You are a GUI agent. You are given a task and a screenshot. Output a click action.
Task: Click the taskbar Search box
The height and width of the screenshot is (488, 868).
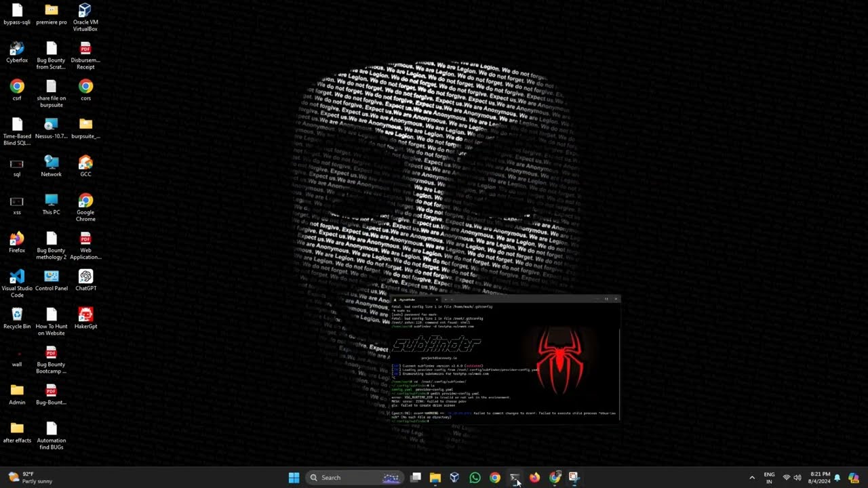353,478
